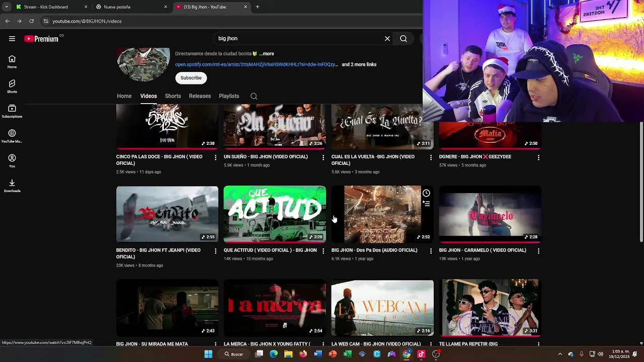The image size is (644, 362).
Task: Click the YouTube Premium logo
Action: 41,39
